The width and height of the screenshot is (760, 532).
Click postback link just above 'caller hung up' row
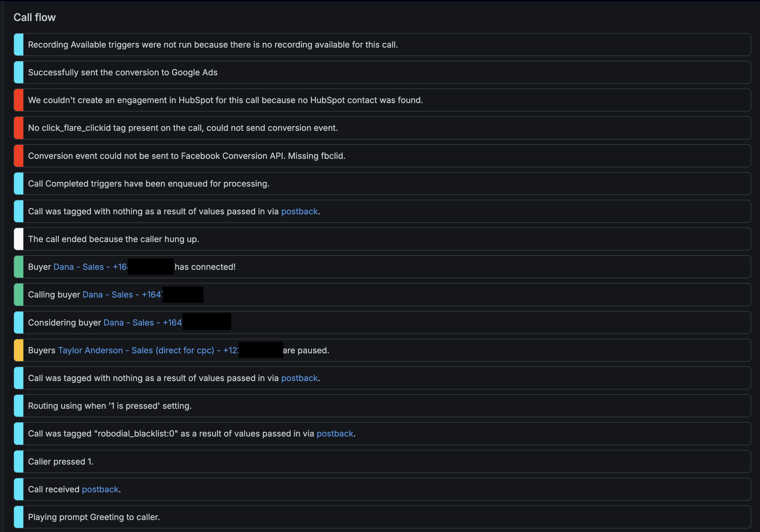(x=299, y=211)
